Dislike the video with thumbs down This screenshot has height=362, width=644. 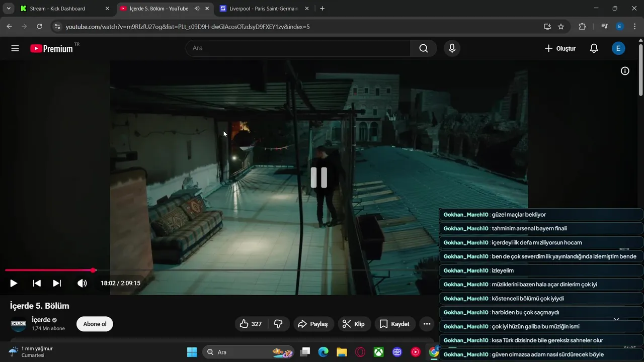(278, 324)
